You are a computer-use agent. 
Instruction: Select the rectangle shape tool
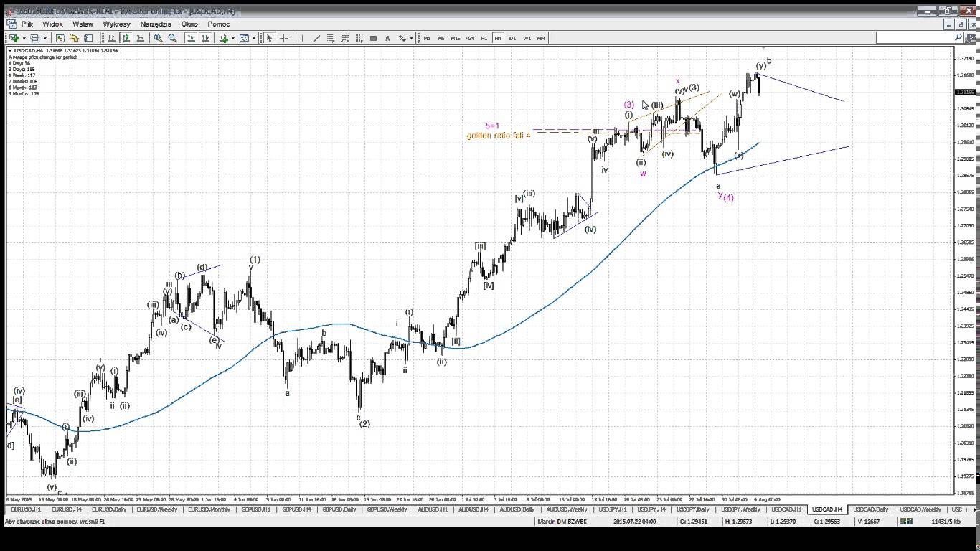click(373, 38)
